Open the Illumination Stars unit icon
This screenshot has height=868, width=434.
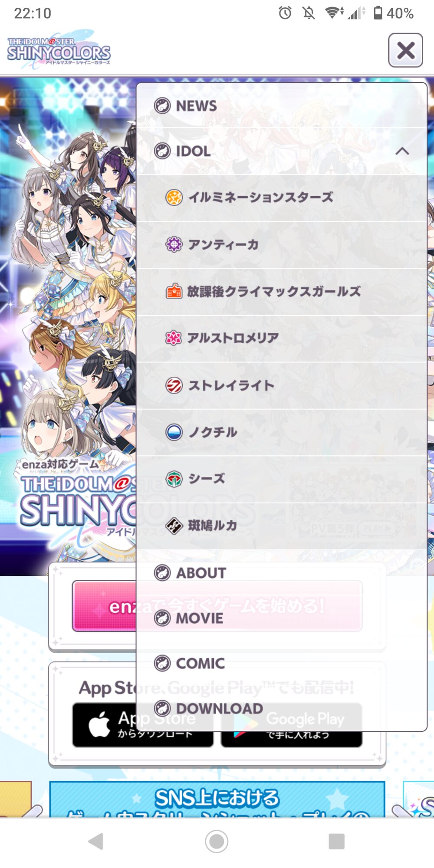(174, 197)
